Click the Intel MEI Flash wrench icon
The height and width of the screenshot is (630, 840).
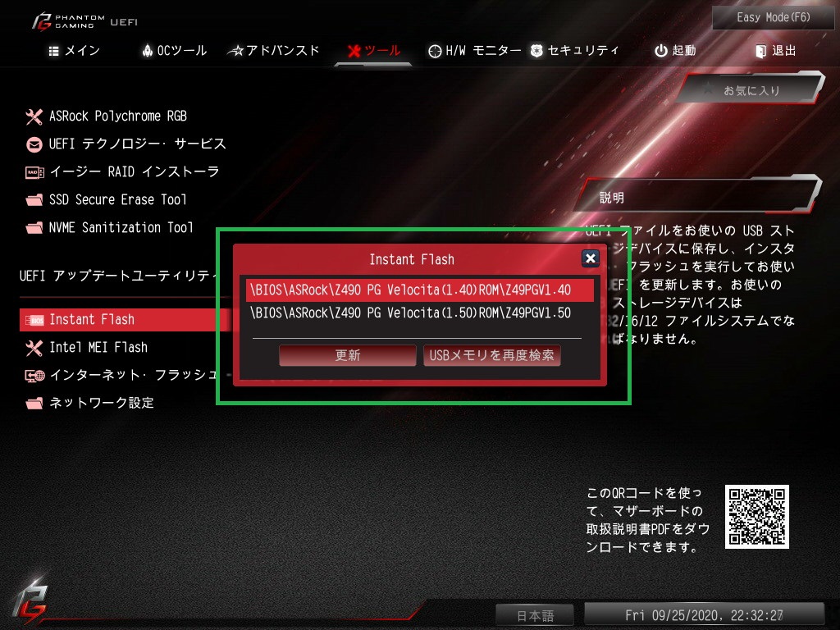[x=34, y=348]
